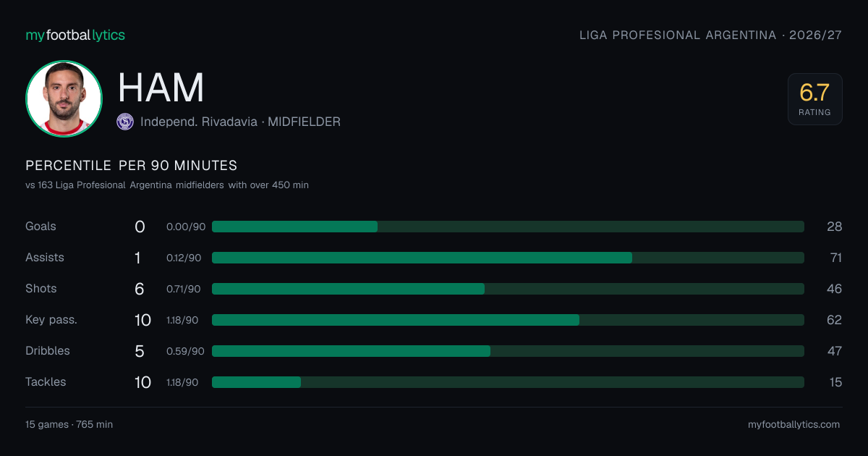Click the Tackles percentile bar

[x=508, y=382]
